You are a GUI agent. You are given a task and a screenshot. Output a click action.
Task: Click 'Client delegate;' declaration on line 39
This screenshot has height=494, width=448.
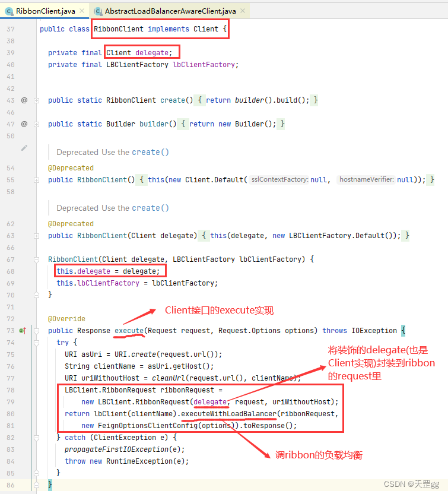139,53
